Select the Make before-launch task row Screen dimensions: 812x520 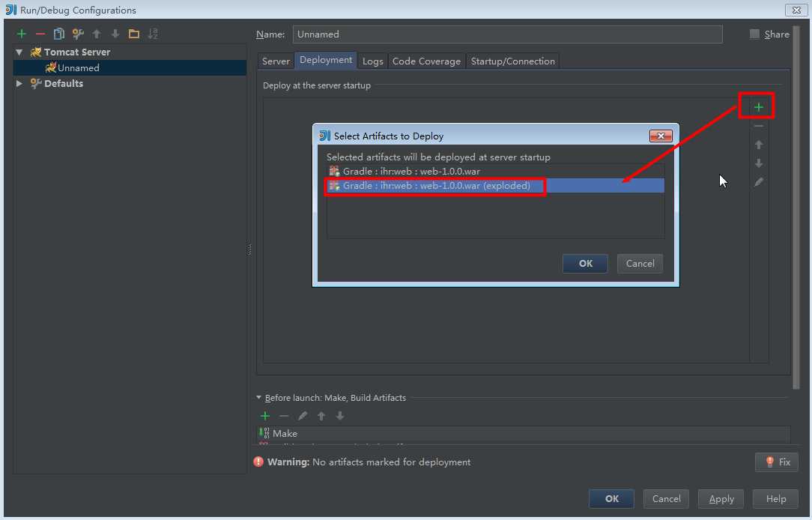524,434
